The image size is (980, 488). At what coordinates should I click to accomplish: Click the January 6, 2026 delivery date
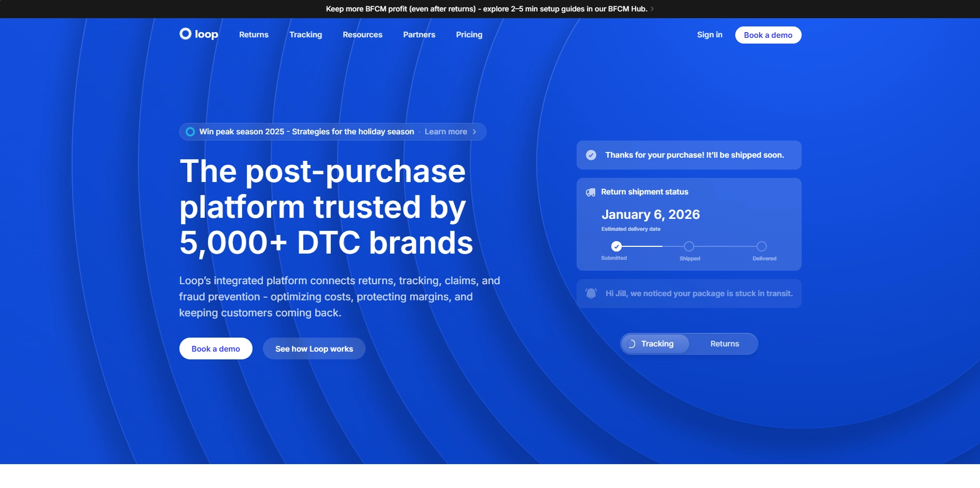click(650, 215)
